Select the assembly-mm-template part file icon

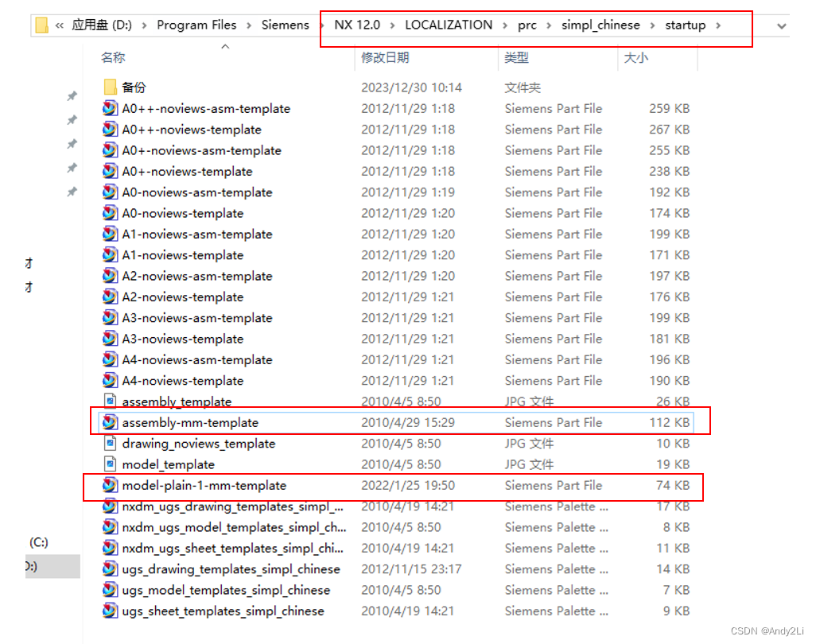[x=110, y=422]
